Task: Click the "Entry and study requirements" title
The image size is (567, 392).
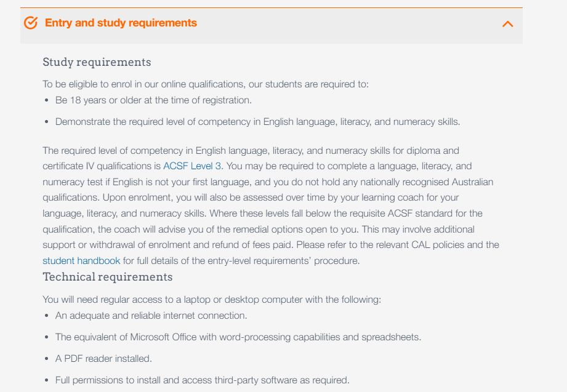Action: pyautogui.click(x=121, y=23)
